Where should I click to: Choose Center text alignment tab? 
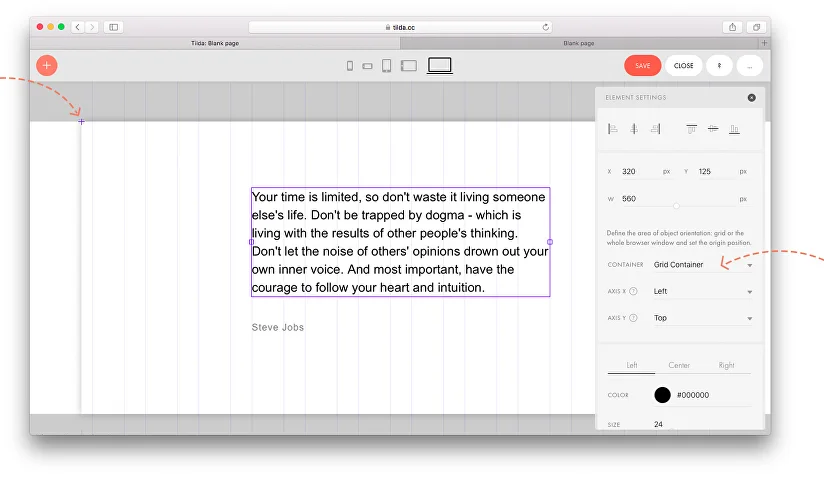click(x=679, y=365)
